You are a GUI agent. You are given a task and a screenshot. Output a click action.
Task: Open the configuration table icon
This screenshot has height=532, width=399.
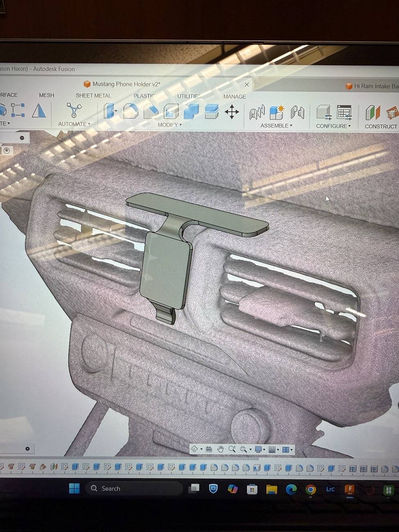click(344, 113)
